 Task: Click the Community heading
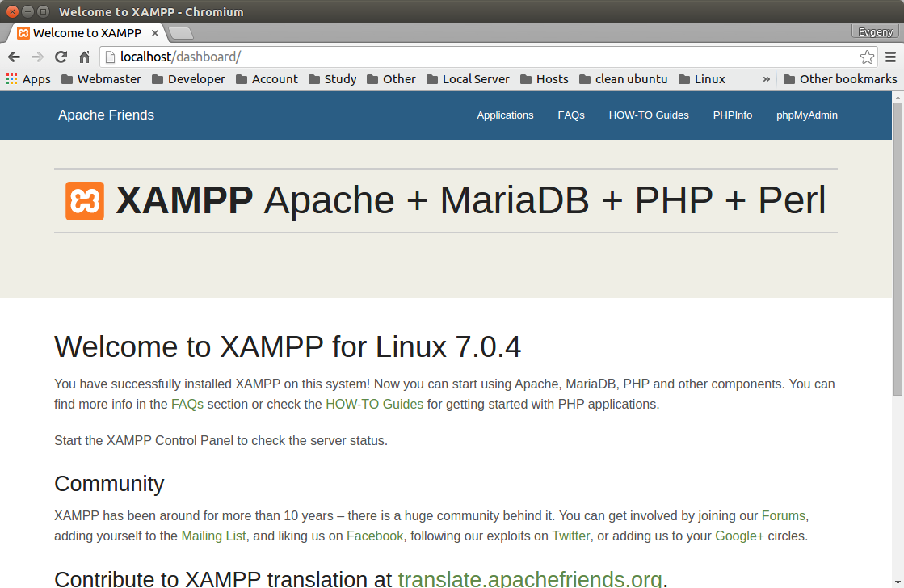coord(109,484)
